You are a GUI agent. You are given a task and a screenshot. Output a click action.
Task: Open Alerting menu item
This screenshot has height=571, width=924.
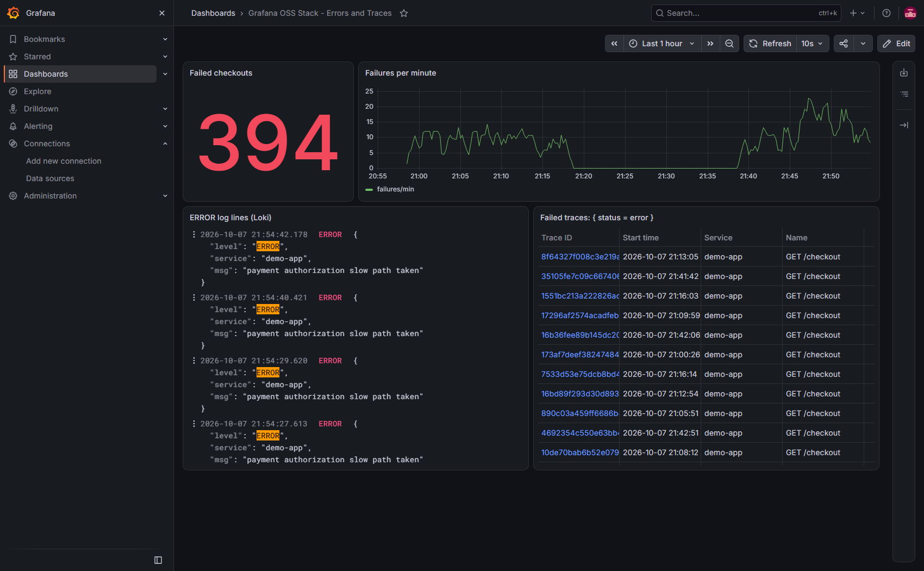[x=38, y=126]
